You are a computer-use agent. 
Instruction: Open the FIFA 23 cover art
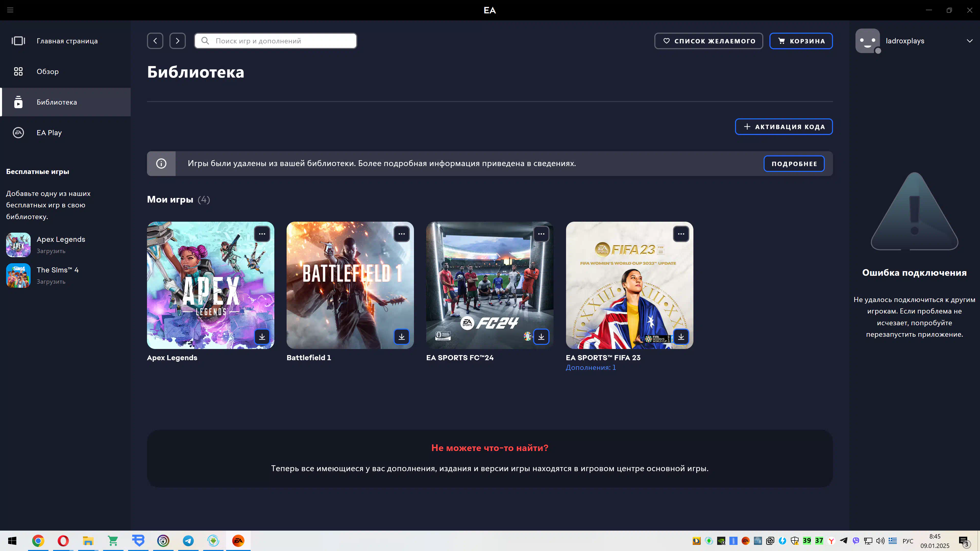point(630,285)
